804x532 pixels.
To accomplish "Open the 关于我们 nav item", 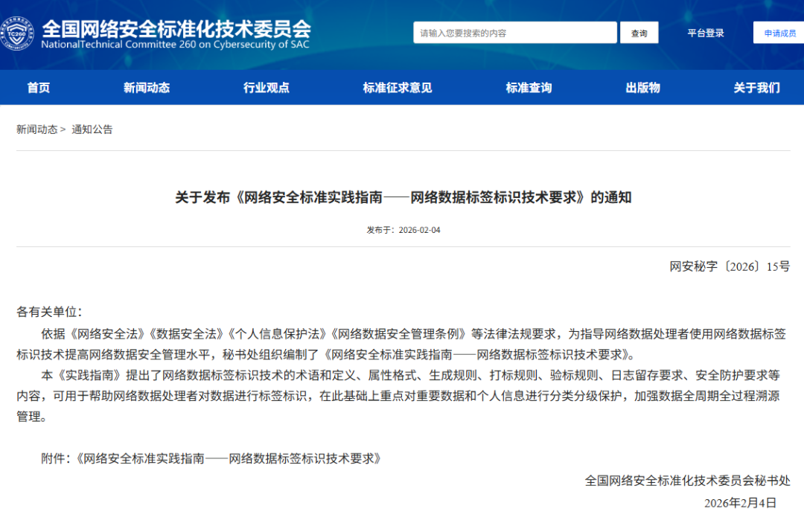I will 756,88.
